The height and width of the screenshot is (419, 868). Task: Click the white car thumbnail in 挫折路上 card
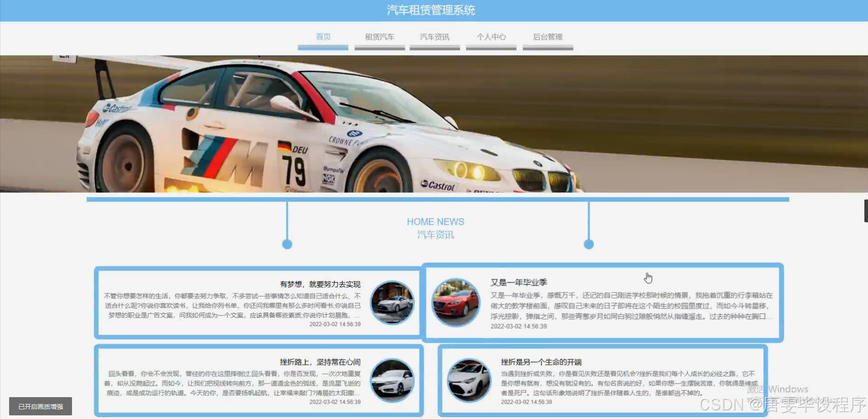(x=392, y=381)
